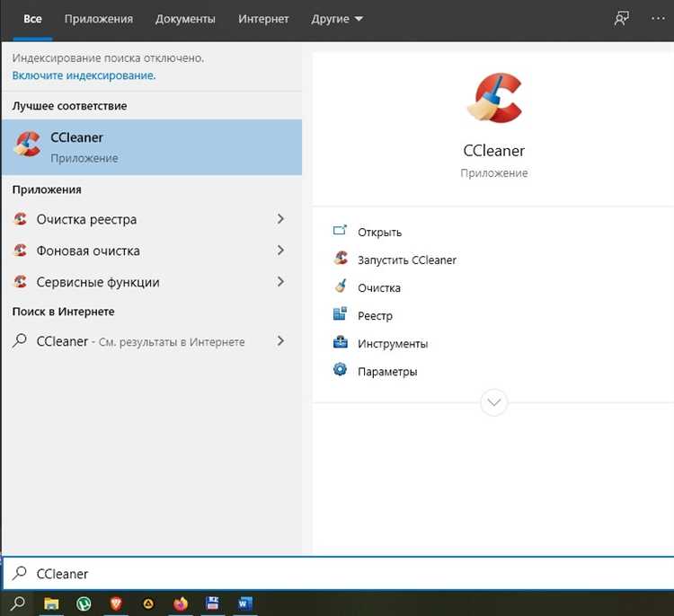The height and width of the screenshot is (616, 674).
Task: Open File Explorer from the taskbar
Action: pos(51,604)
